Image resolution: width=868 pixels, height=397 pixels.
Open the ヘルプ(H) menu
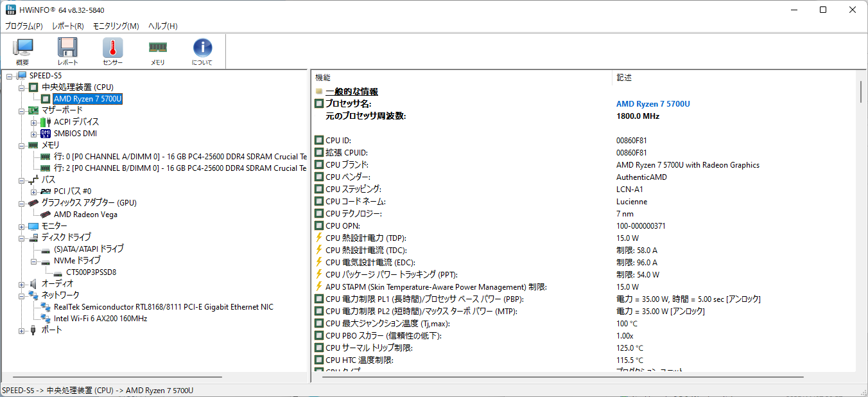pos(163,26)
